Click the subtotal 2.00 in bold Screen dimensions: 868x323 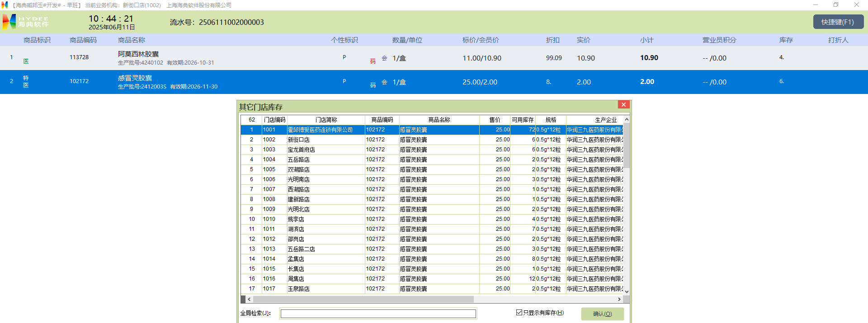coord(647,82)
